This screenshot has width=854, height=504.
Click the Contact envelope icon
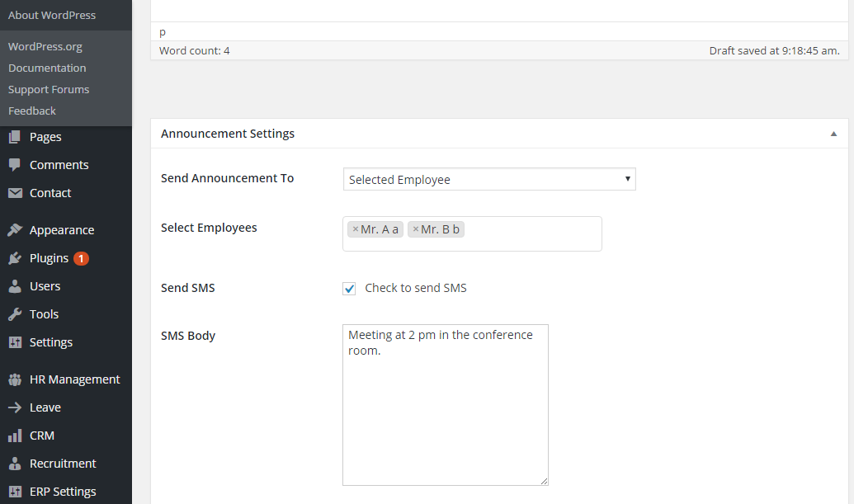point(15,193)
